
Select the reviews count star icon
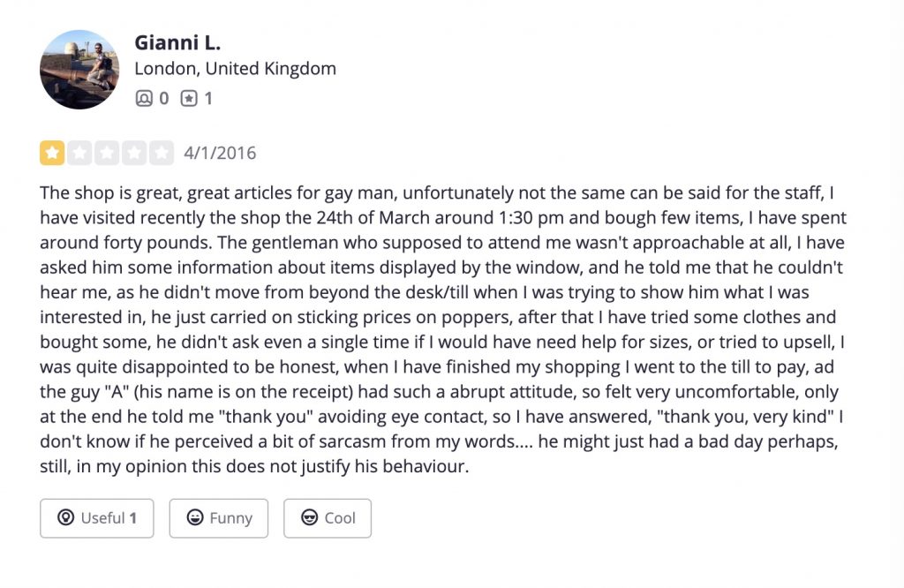click(189, 99)
